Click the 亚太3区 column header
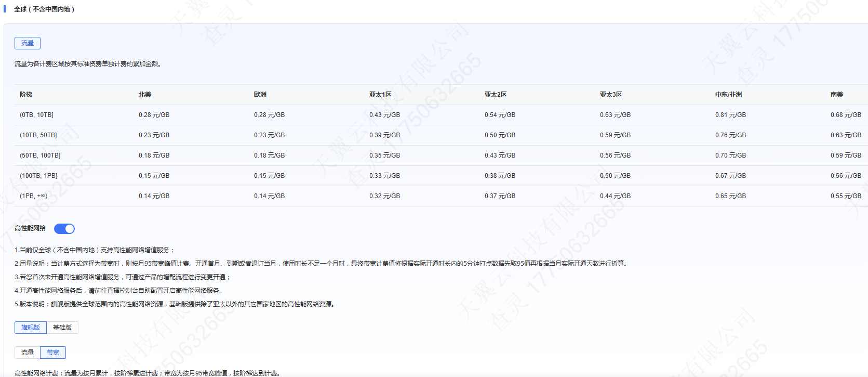Screen dimensions: 868x377 [611, 95]
